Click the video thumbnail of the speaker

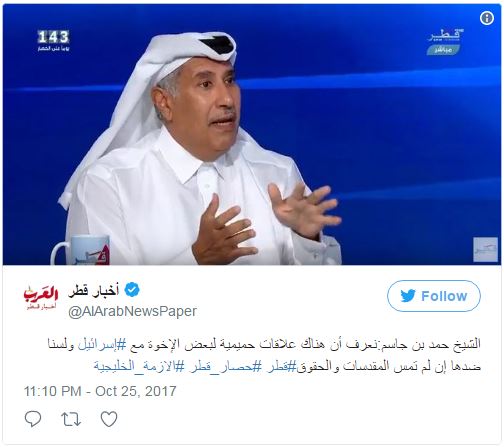(252, 135)
